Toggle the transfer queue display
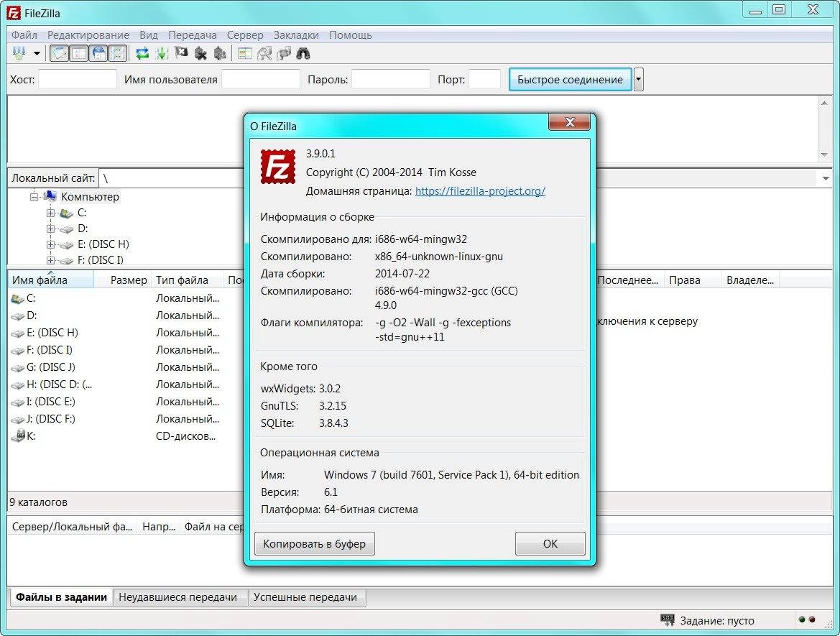Screen dimensions: 840x636 click(x=118, y=54)
